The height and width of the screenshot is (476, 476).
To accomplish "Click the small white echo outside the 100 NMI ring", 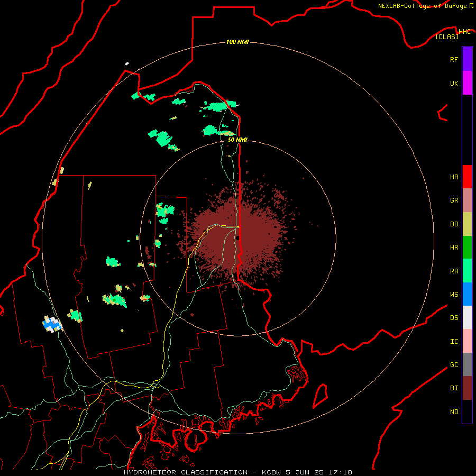I will pyautogui.click(x=127, y=63).
